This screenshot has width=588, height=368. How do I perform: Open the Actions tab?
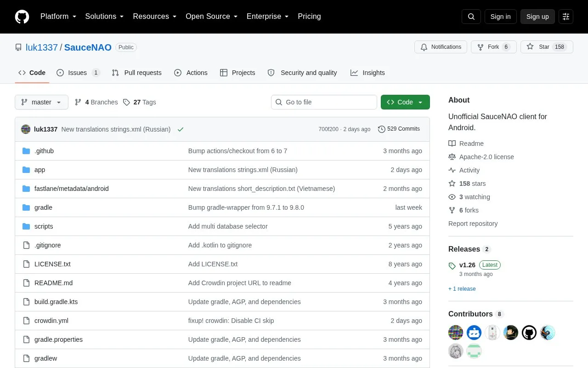[191, 73]
